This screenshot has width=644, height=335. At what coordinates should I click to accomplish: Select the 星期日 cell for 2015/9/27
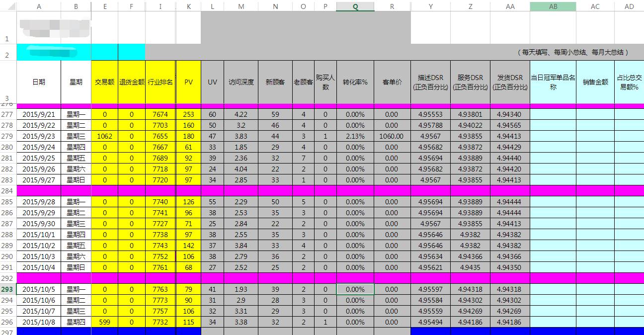click(x=76, y=180)
